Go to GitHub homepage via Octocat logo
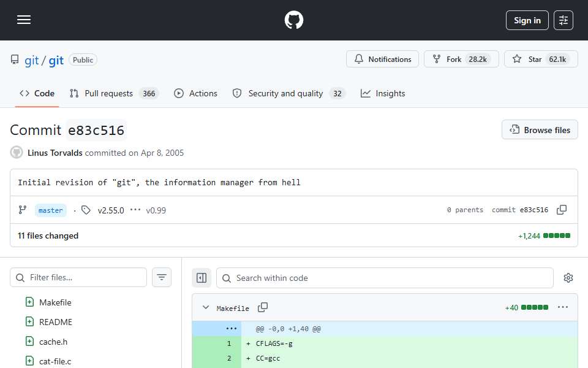588x368 pixels. [293, 20]
